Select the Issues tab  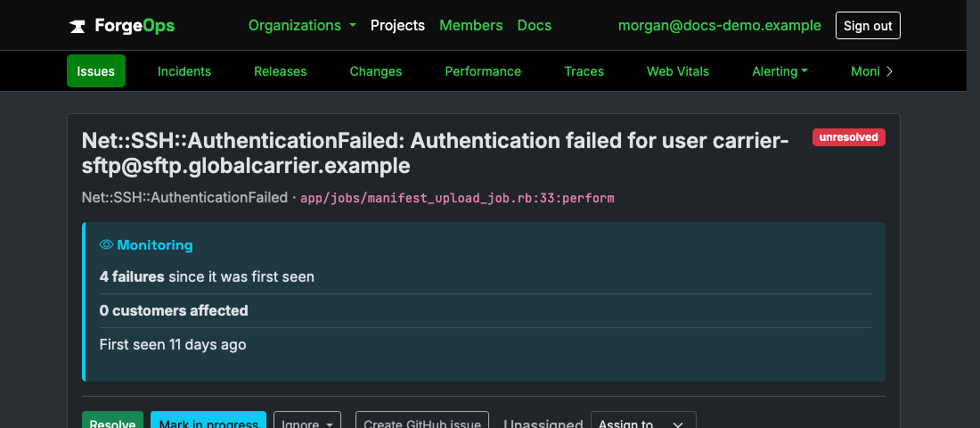click(x=96, y=70)
